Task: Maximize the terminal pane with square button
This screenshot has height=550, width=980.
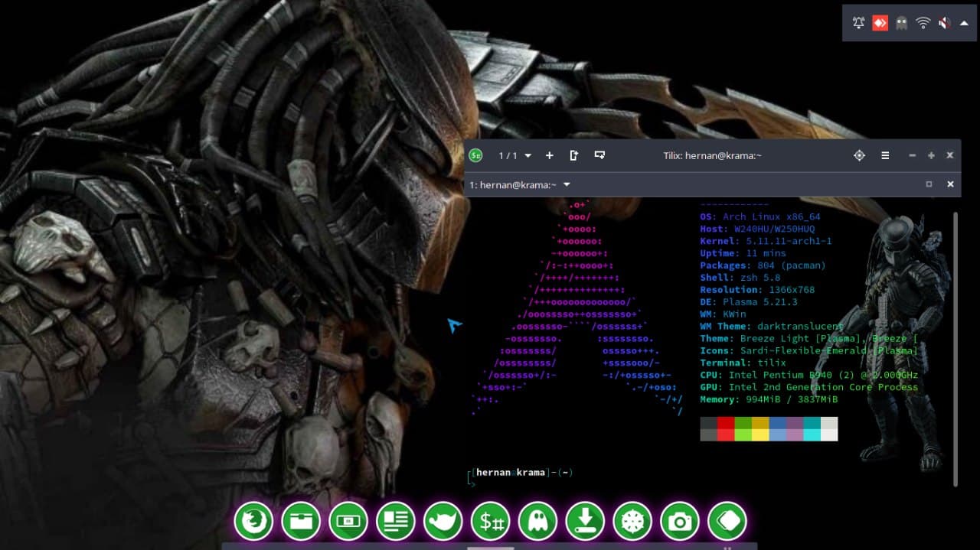Action: 929,184
